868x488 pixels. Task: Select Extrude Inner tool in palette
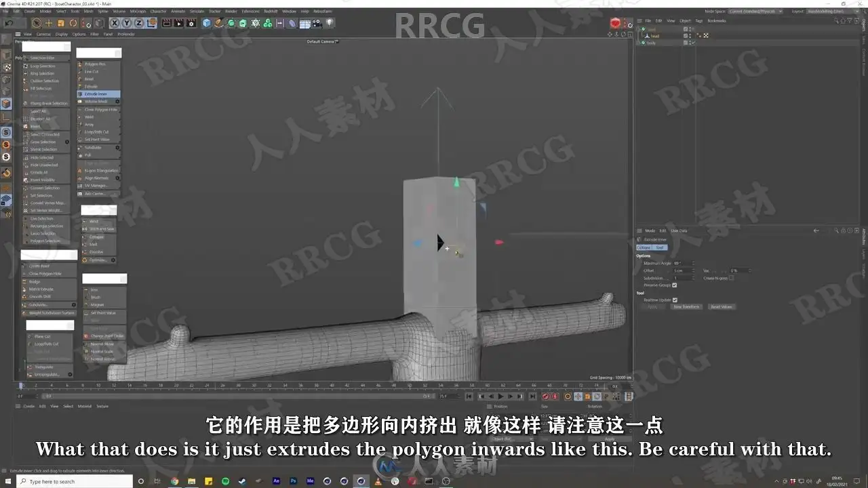(x=98, y=94)
